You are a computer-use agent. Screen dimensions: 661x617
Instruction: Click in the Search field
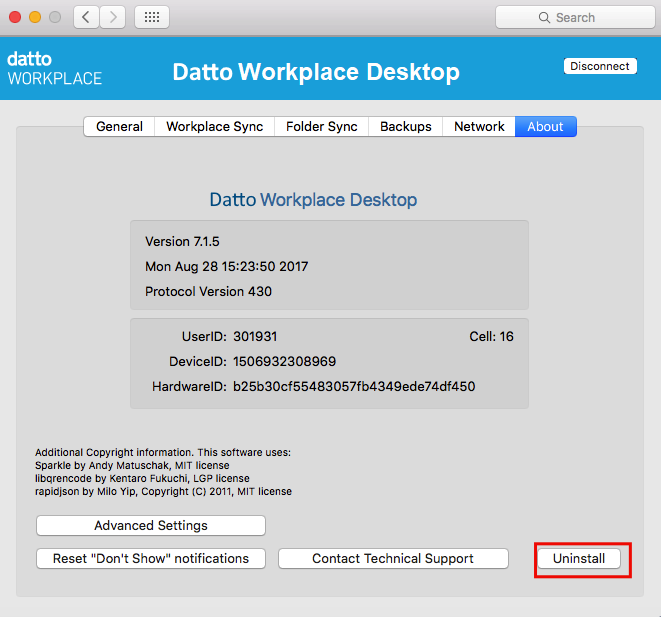point(575,17)
